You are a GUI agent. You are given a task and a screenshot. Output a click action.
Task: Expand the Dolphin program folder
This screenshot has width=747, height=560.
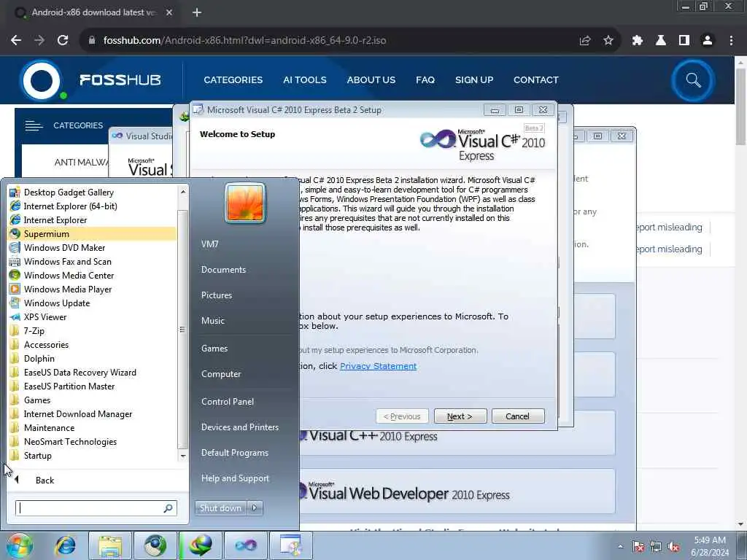pos(39,359)
